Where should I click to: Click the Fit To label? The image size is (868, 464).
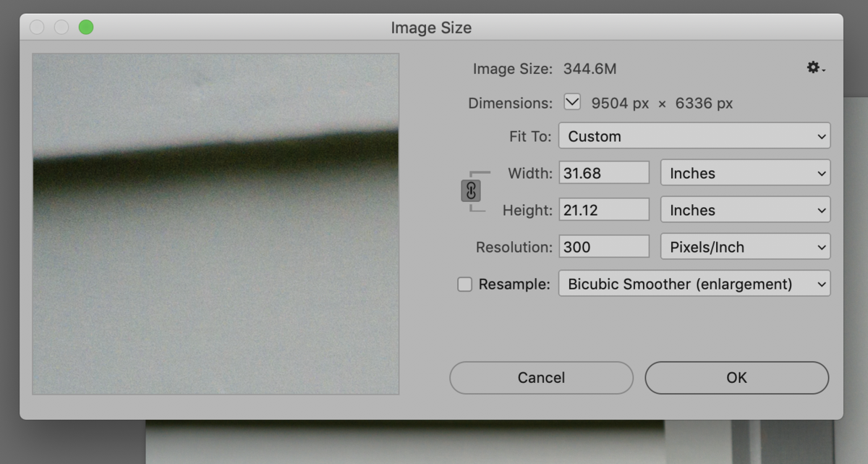[530, 136]
